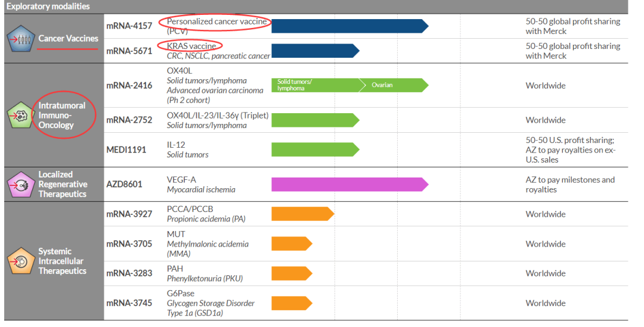This screenshot has height=327, width=644.
Task: Click the PAH program name
Action: (175, 268)
